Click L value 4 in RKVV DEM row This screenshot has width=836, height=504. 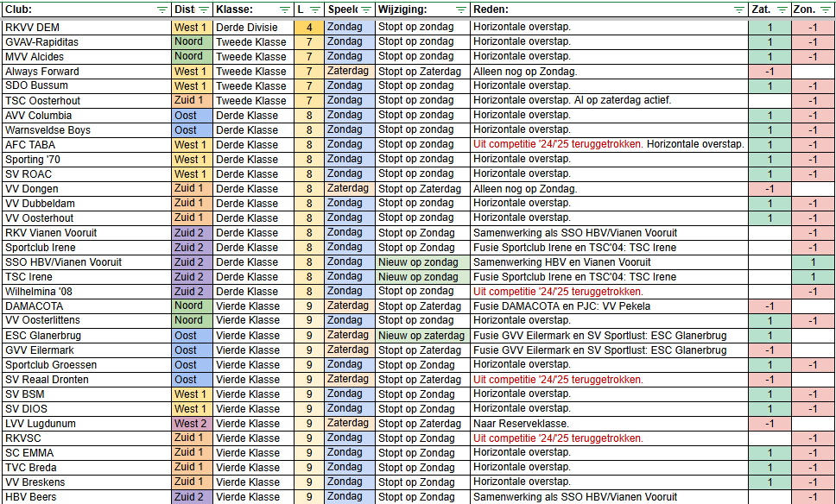(309, 27)
